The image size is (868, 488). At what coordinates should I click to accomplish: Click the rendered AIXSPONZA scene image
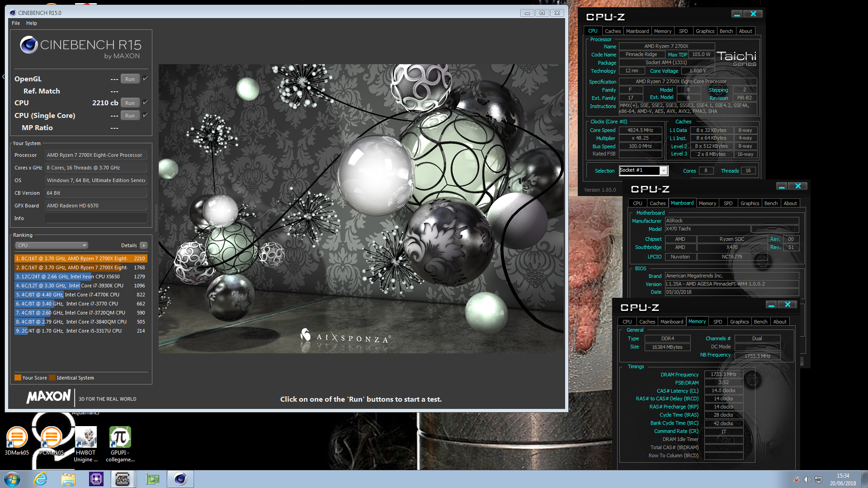[x=361, y=208]
